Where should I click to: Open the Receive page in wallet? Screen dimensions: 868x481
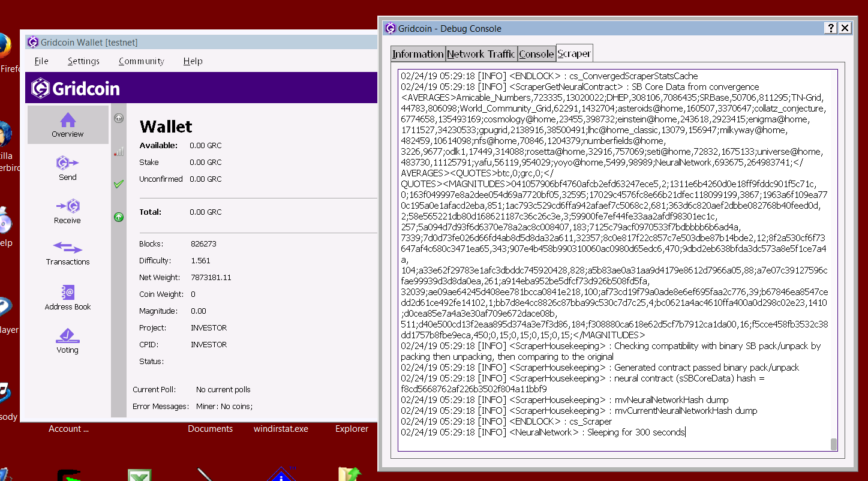pos(68,211)
